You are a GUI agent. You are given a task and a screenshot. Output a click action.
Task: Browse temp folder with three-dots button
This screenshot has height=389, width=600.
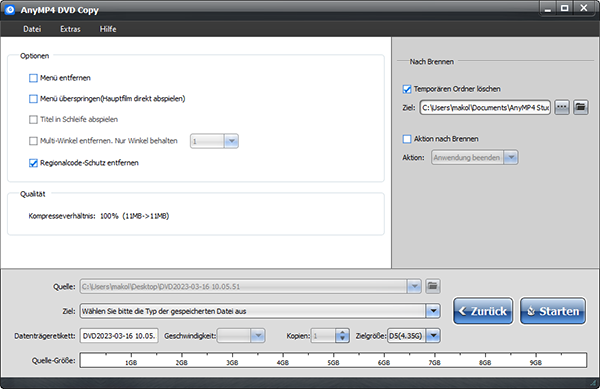click(x=562, y=107)
